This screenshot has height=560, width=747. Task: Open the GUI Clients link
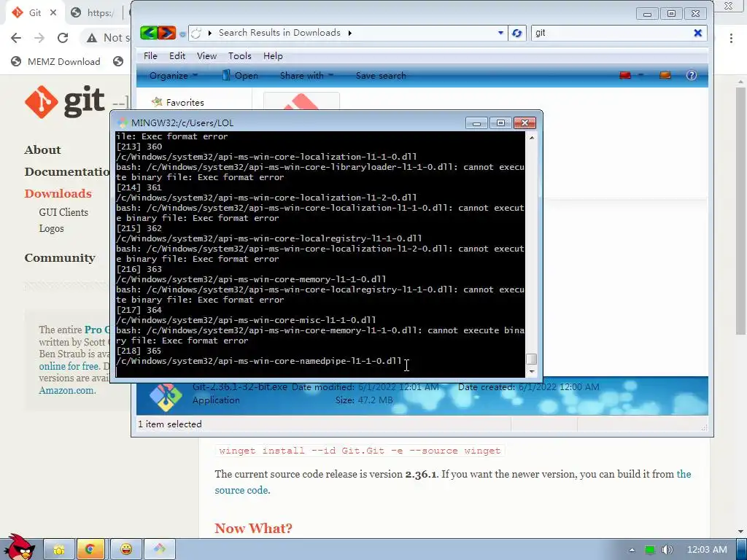click(x=63, y=212)
